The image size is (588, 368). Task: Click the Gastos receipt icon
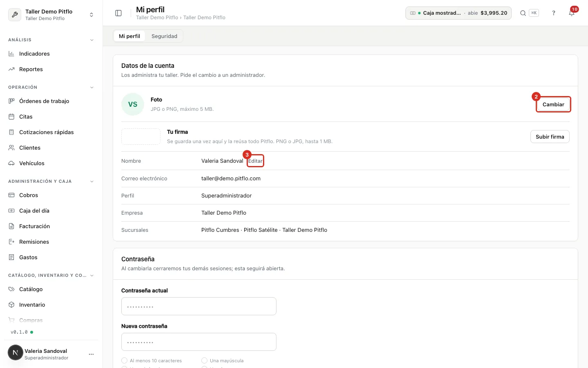[11, 257]
